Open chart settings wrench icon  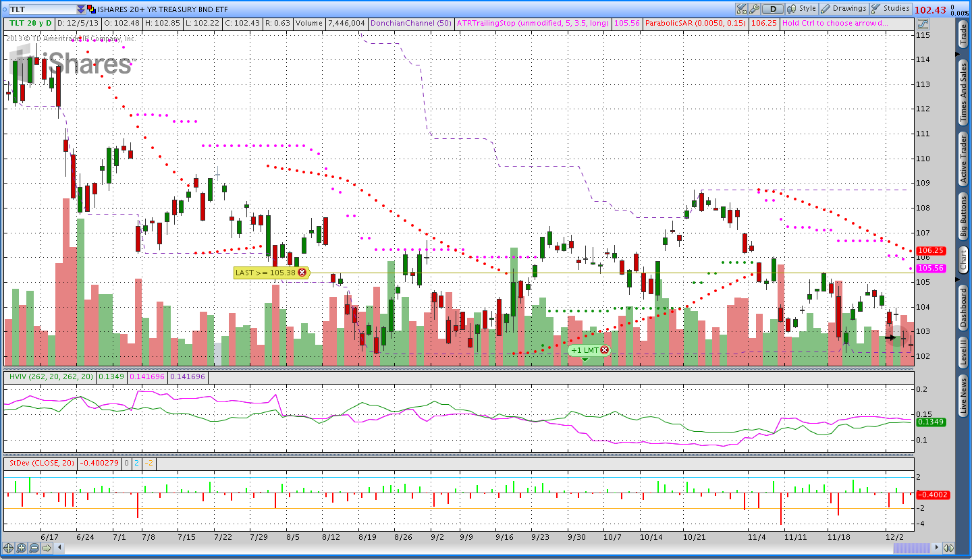[x=754, y=9]
